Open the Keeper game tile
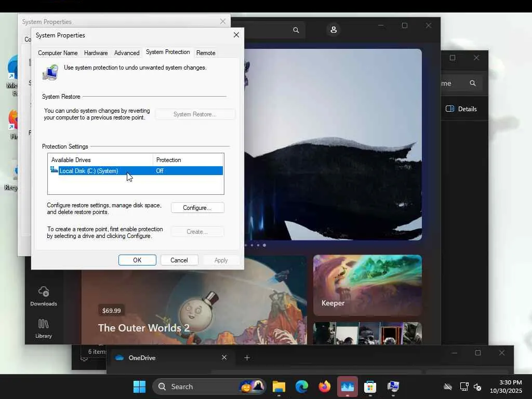The image size is (532, 399). [x=367, y=285]
